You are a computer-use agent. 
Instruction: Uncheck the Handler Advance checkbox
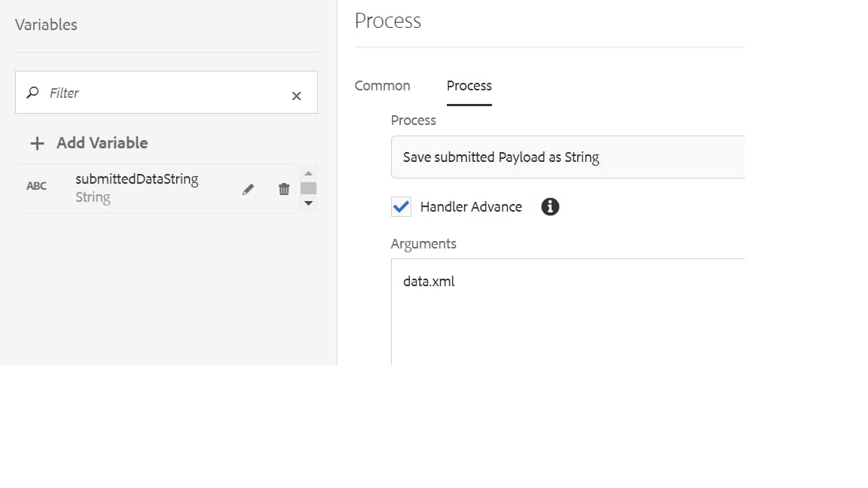click(400, 206)
